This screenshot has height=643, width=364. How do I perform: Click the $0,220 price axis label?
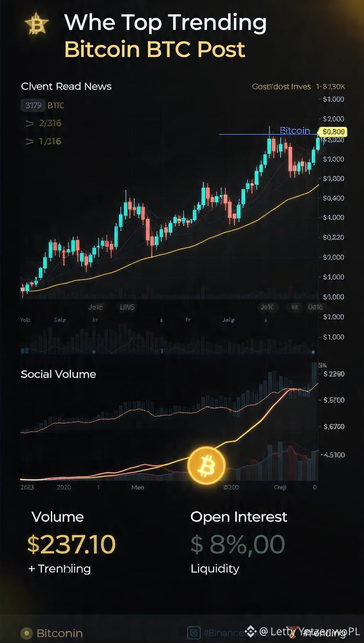(x=333, y=238)
